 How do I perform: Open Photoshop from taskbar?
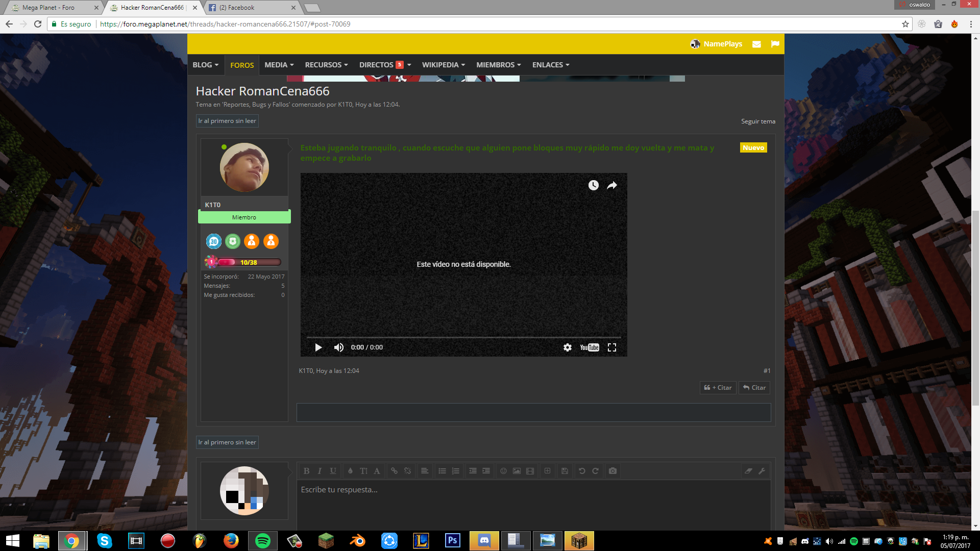coord(452,541)
